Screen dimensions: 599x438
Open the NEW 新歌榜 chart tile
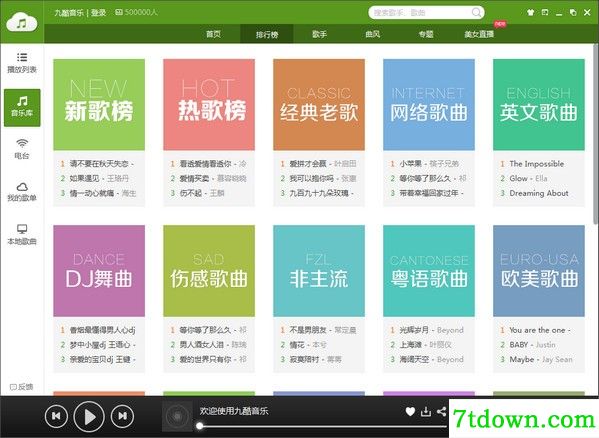pyautogui.click(x=99, y=104)
